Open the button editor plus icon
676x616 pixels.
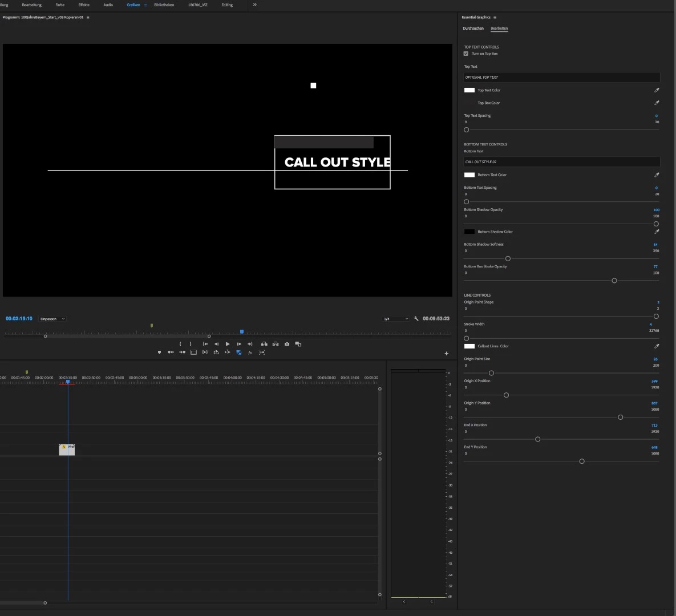coord(446,354)
